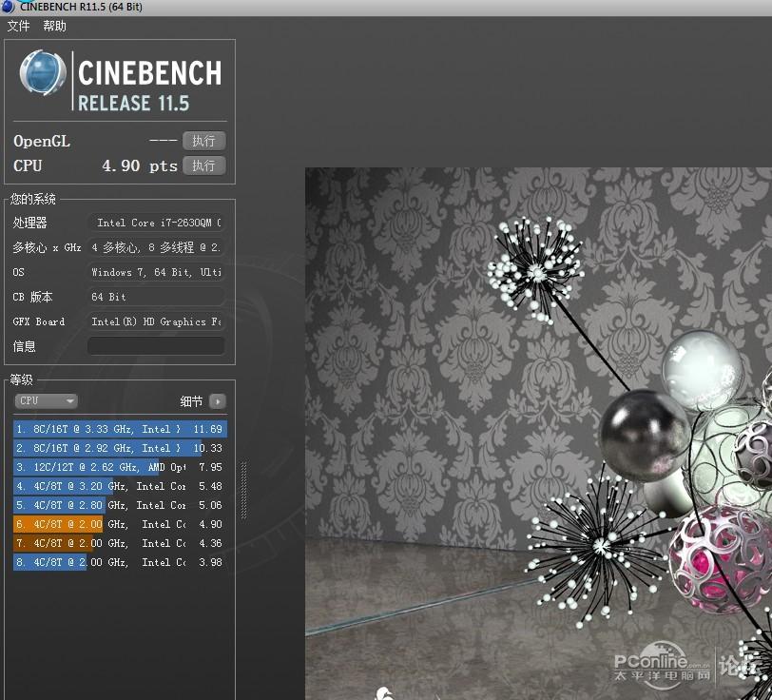The image size is (772, 700).
Task: Click the GFX Board field showing Intel HD Graphics
Action: 157,321
